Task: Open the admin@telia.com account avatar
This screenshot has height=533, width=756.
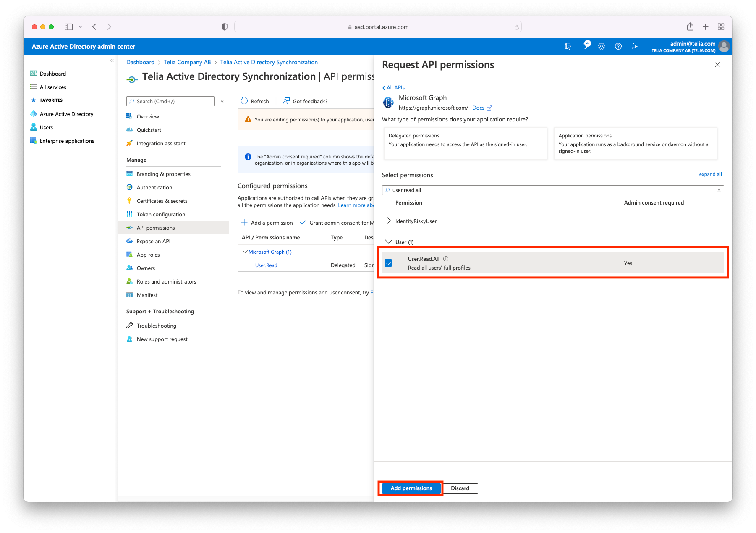Action: click(x=724, y=46)
